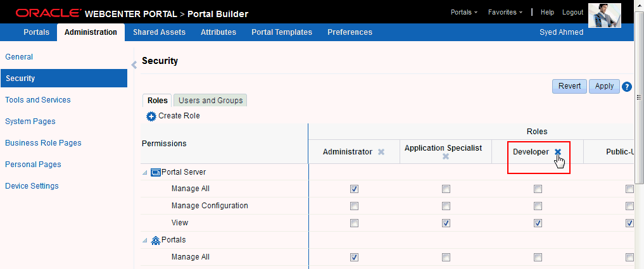
Task: Click the user profile photo
Action: tap(605, 15)
